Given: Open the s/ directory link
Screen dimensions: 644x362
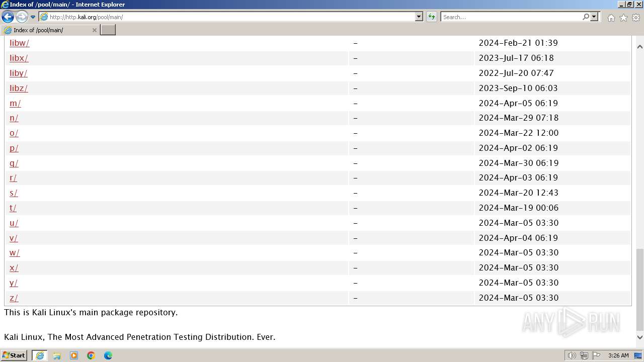Looking at the screenshot, I should tap(14, 193).
